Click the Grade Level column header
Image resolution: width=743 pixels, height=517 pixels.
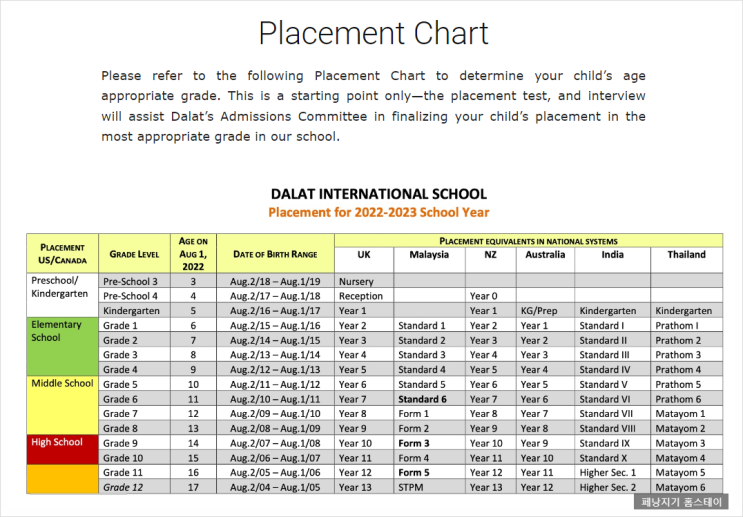point(134,254)
